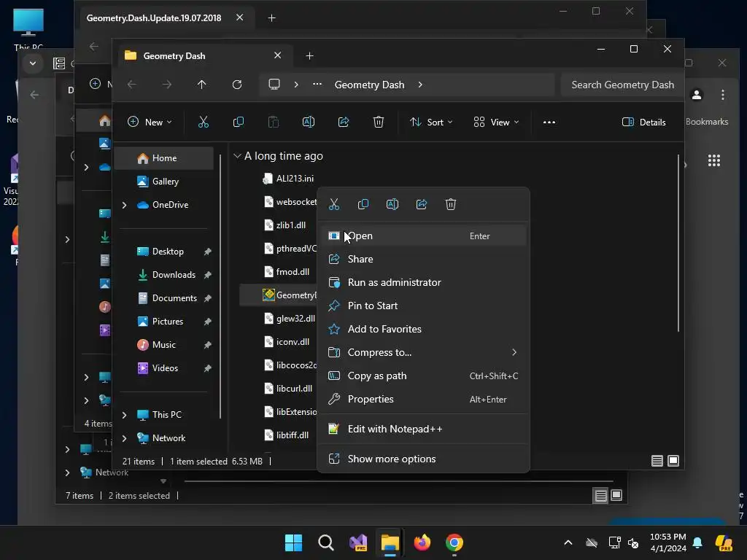747x560 pixels.
Task: Open notification bell in system tray
Action: 697,542
